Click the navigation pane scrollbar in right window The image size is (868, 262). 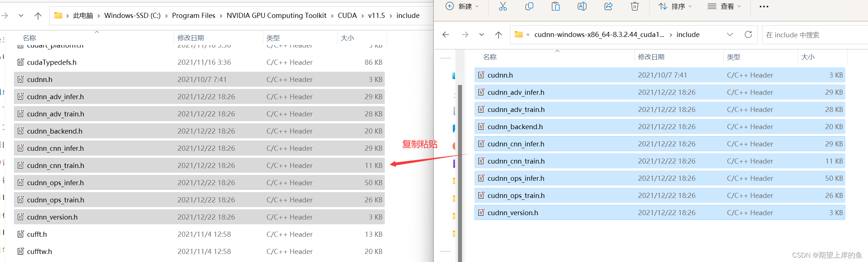click(460, 173)
